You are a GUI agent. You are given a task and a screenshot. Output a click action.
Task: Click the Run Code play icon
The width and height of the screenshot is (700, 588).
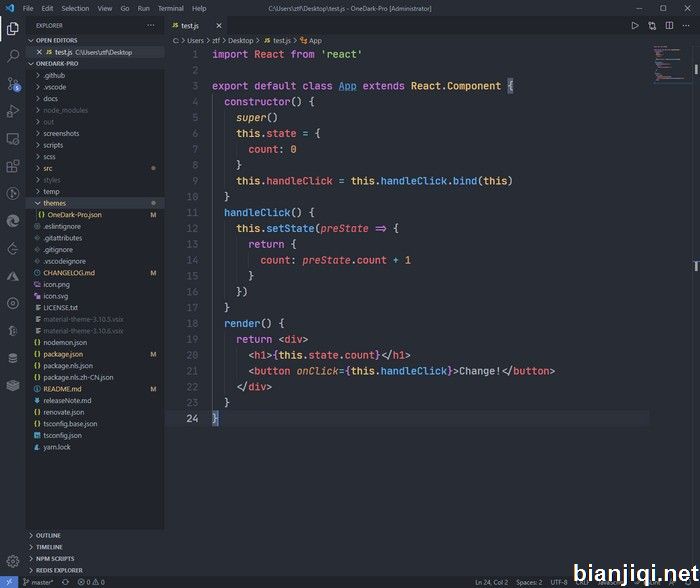(x=634, y=26)
